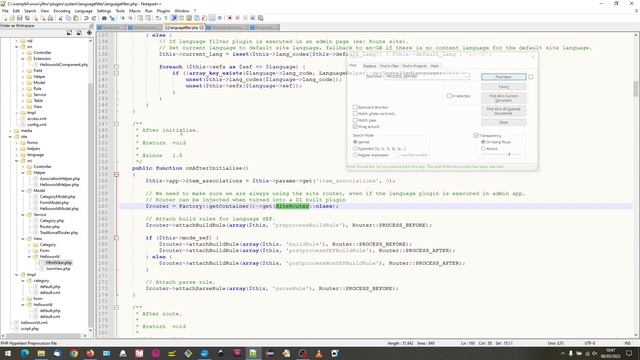Collapse the Model folder containing CategoryModel.php
Viewport: 640px width, 360px height.
click(23, 191)
